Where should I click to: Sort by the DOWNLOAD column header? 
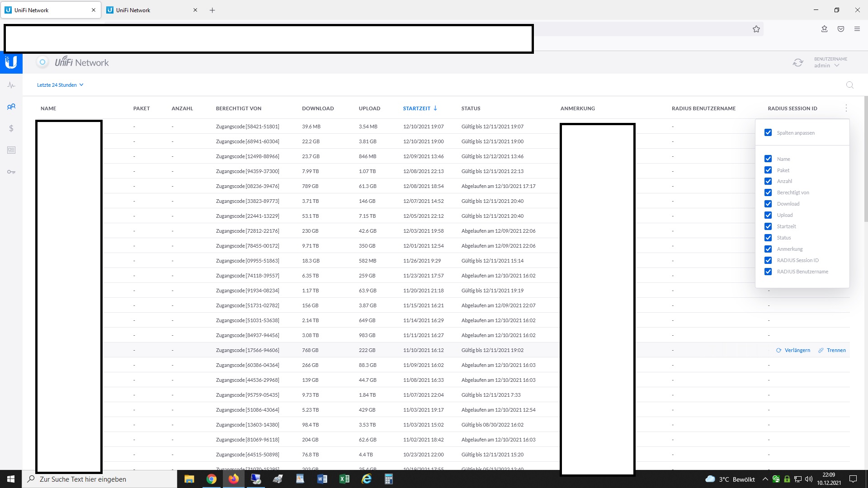click(318, 108)
